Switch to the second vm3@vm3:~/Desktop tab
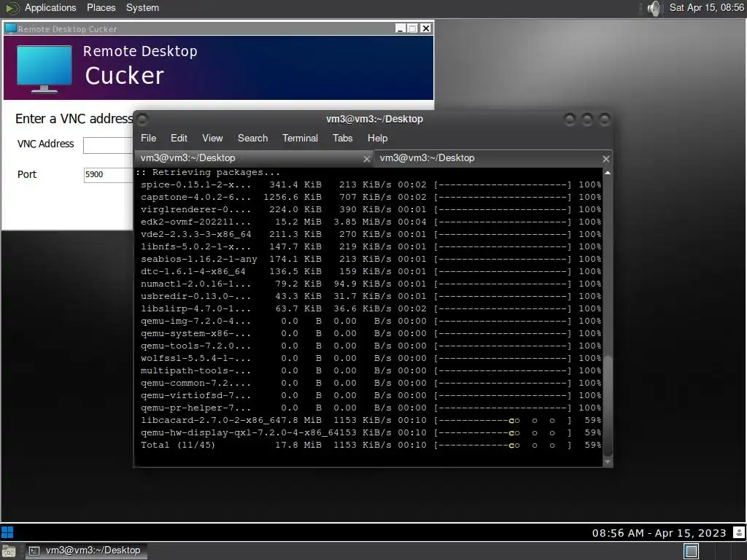Screen dimensions: 747x560 click(492, 158)
